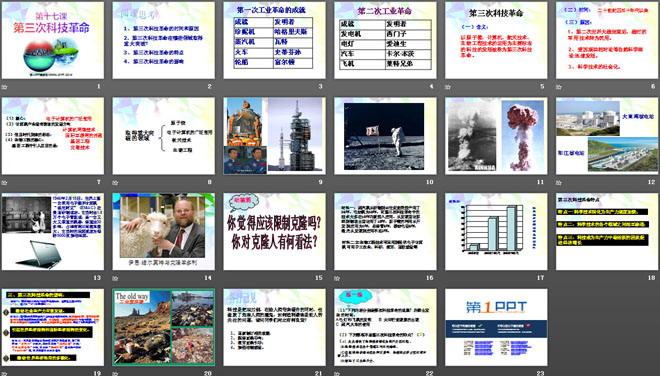This screenshot has height=376, width=660.
Task: Click slide number label 3
Action: 320,87
